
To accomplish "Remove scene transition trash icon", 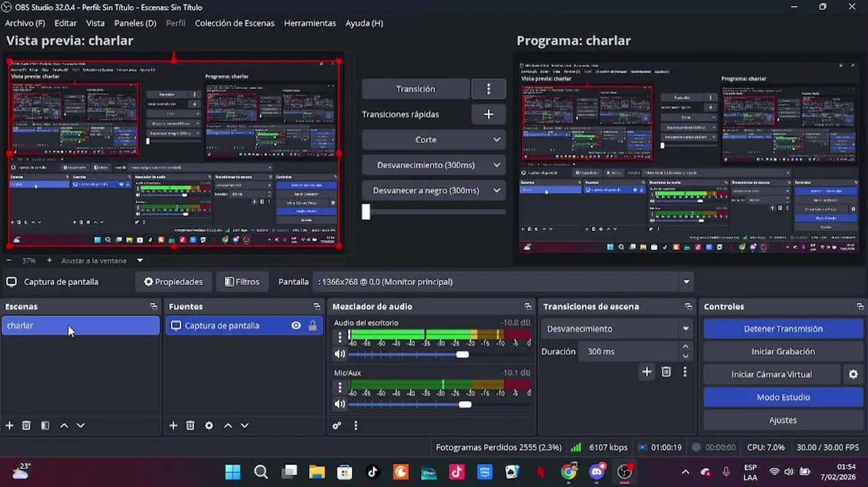I will 666,371.
